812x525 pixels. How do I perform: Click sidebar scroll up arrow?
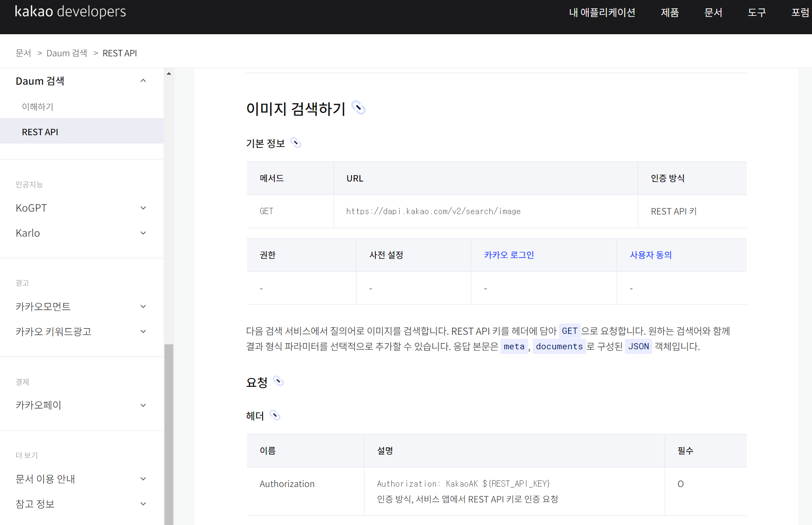pos(169,73)
